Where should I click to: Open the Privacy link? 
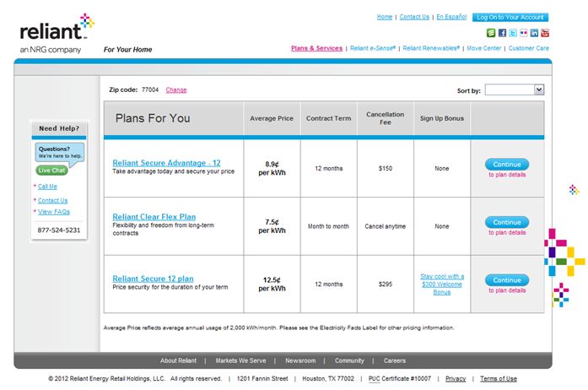coord(456,379)
